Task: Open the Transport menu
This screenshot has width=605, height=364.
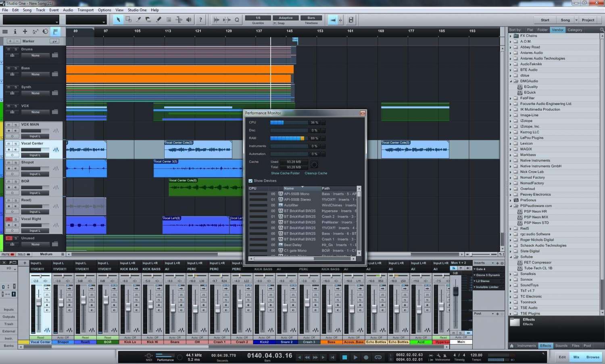Action: click(x=85, y=10)
